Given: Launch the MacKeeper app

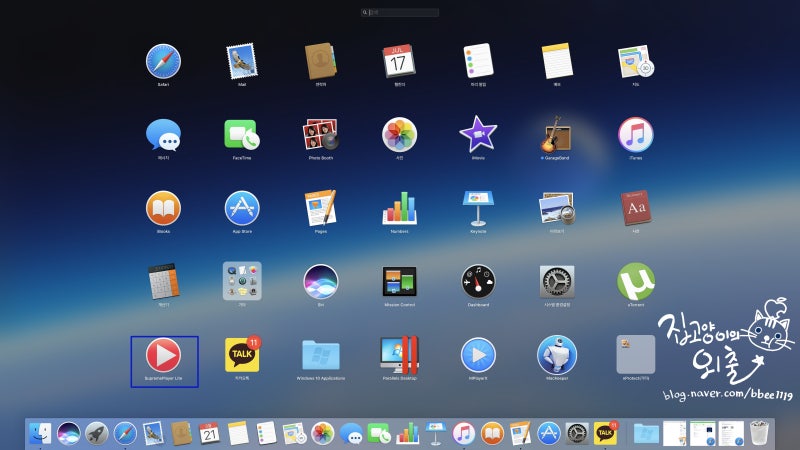Looking at the screenshot, I should coord(557,355).
